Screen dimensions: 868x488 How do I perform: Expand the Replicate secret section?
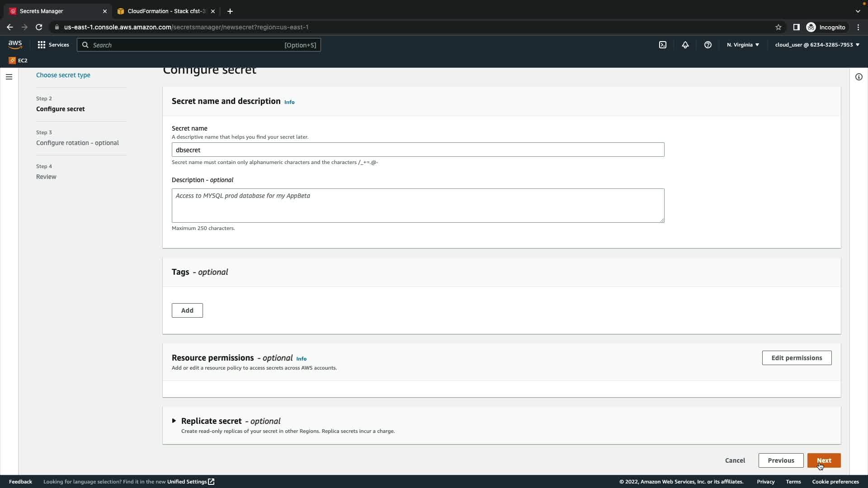(x=174, y=421)
